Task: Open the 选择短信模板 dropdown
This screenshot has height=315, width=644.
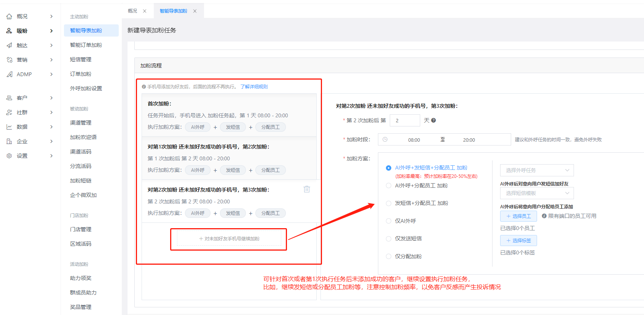Action: point(537,193)
